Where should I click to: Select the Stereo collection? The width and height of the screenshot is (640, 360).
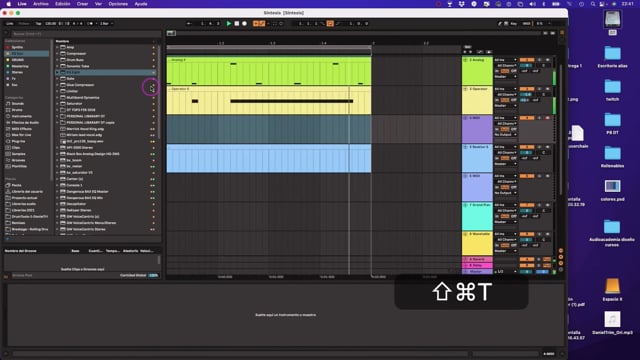17,72
